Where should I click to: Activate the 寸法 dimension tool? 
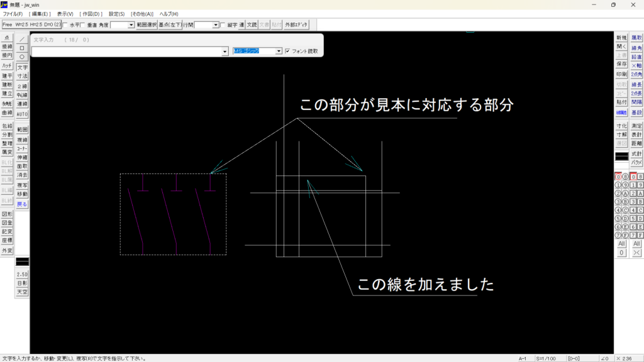click(22, 76)
